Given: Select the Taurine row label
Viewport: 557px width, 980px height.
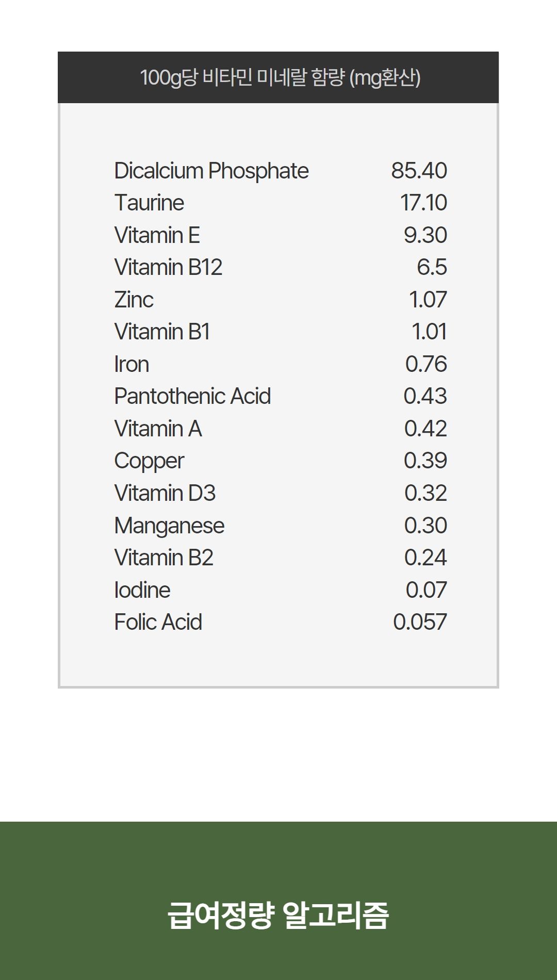Looking at the screenshot, I should pos(149,203).
